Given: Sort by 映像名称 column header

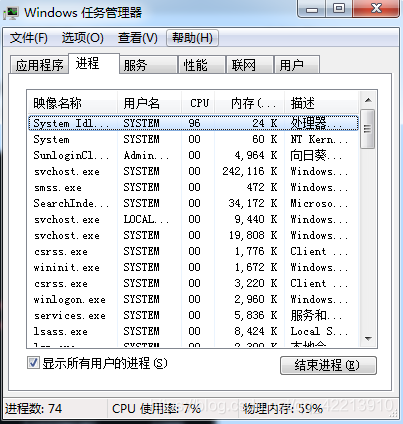Looking at the screenshot, I should click(72, 103).
